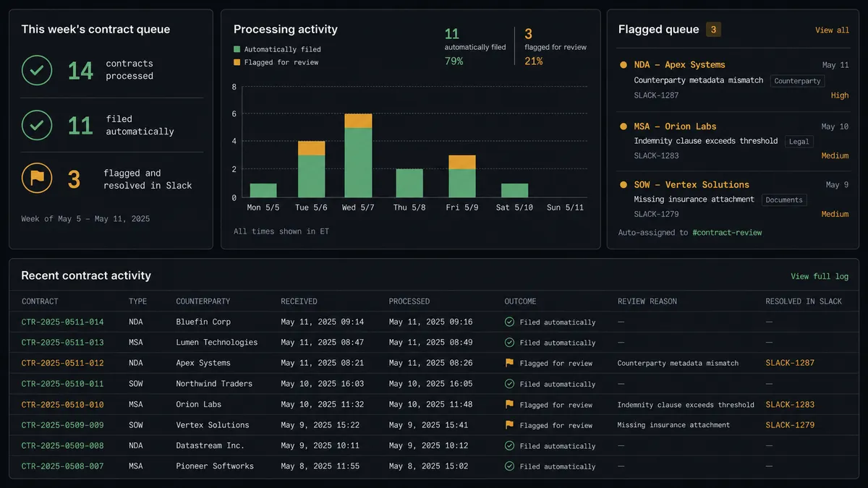Screen dimensions: 868x488
Task: Open contract CTR-2025-0508-007
Action: click(x=62, y=466)
